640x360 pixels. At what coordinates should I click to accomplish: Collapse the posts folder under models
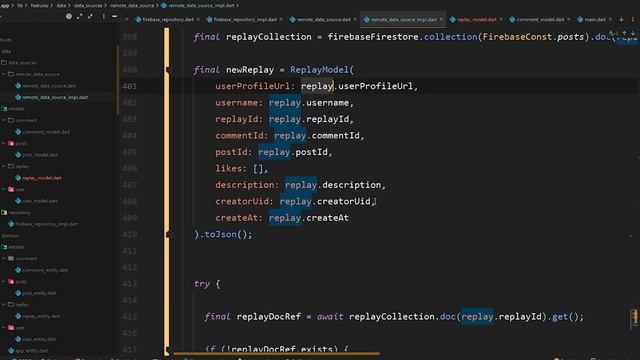pos(4,144)
